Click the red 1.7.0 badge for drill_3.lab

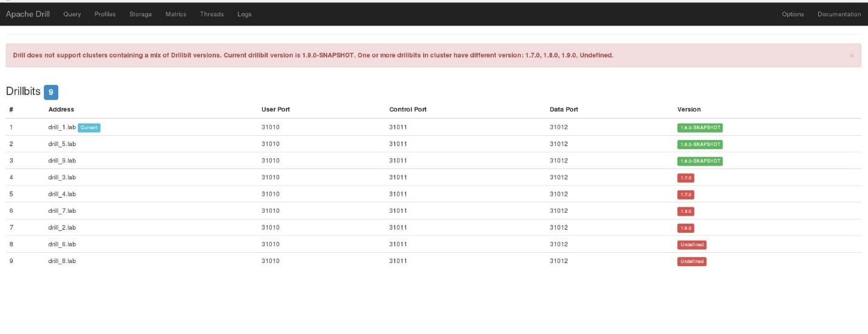[x=685, y=178]
